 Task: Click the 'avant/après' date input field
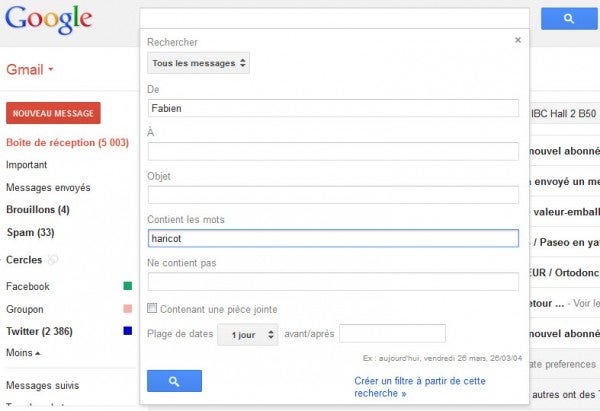pyautogui.click(x=392, y=333)
